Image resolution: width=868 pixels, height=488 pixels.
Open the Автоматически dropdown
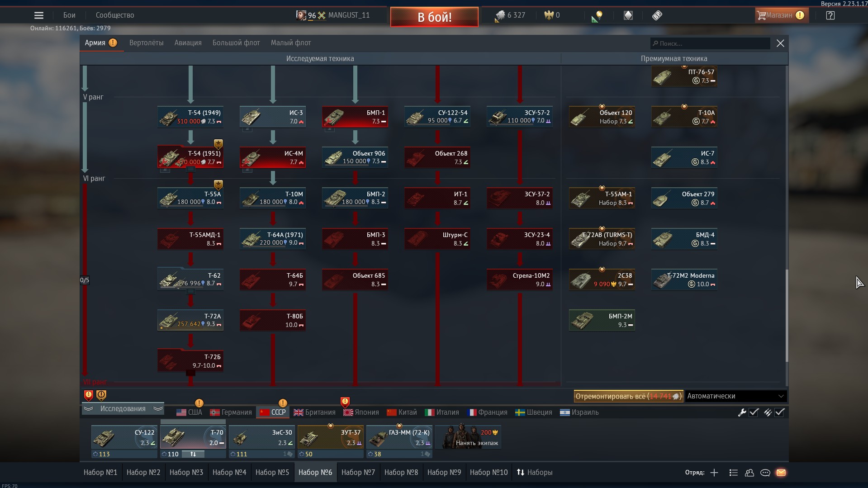[x=736, y=396]
